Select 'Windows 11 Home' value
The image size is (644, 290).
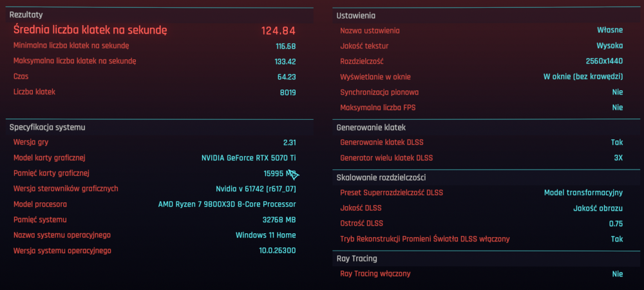coord(266,235)
